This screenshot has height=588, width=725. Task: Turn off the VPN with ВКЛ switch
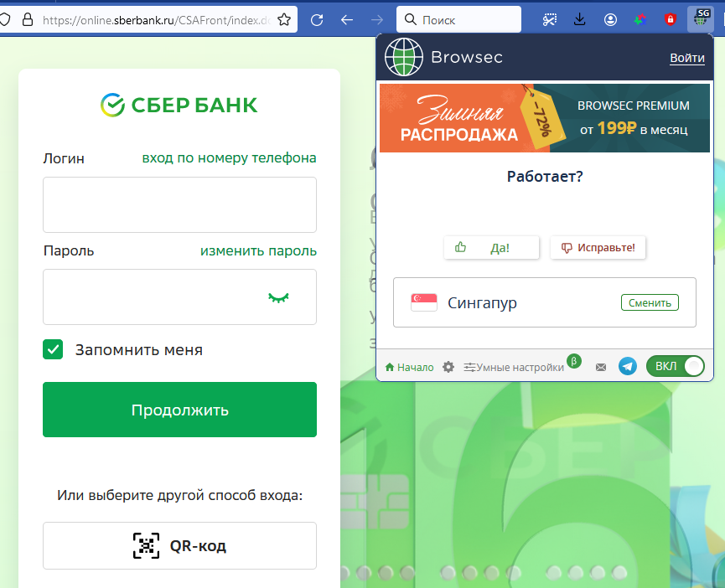click(676, 366)
